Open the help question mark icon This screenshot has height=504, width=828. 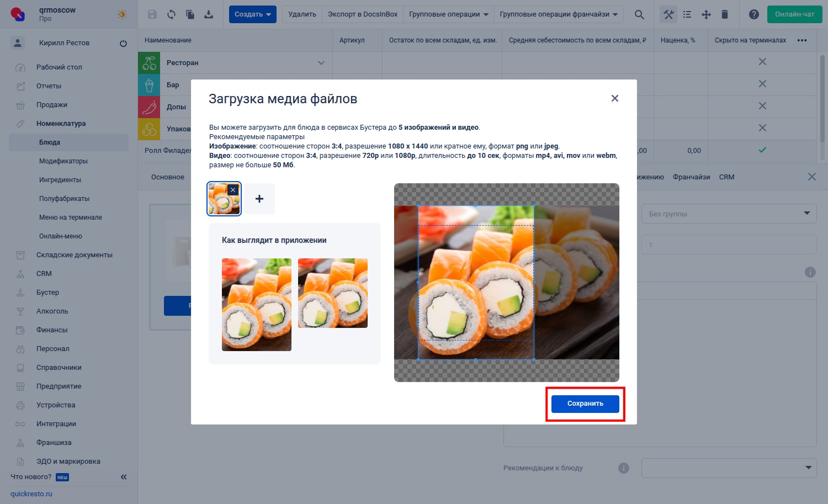[x=754, y=14]
